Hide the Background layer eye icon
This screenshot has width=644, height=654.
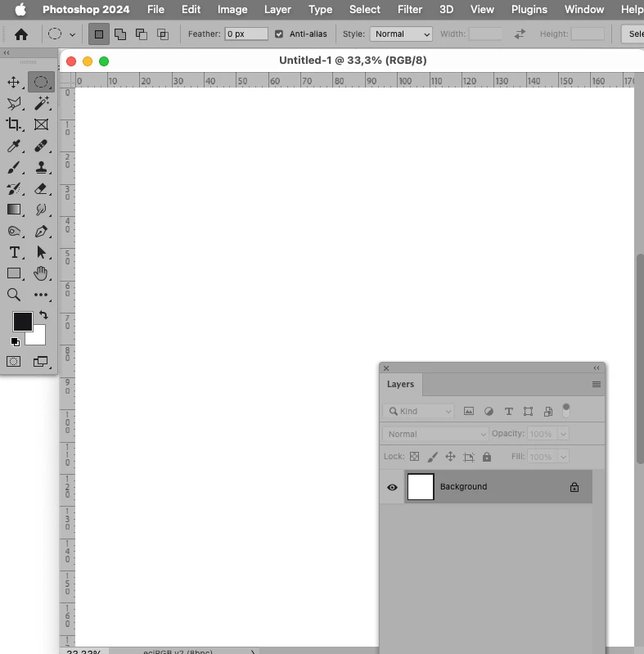coord(392,487)
